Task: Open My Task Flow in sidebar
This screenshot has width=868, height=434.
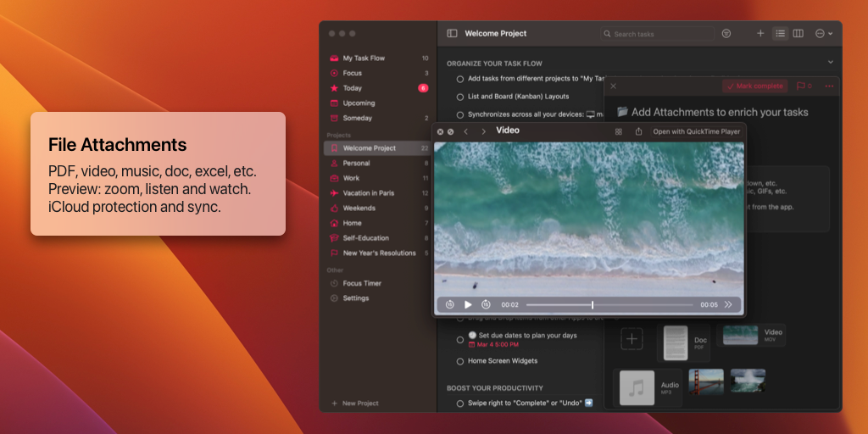Action: tap(377, 58)
